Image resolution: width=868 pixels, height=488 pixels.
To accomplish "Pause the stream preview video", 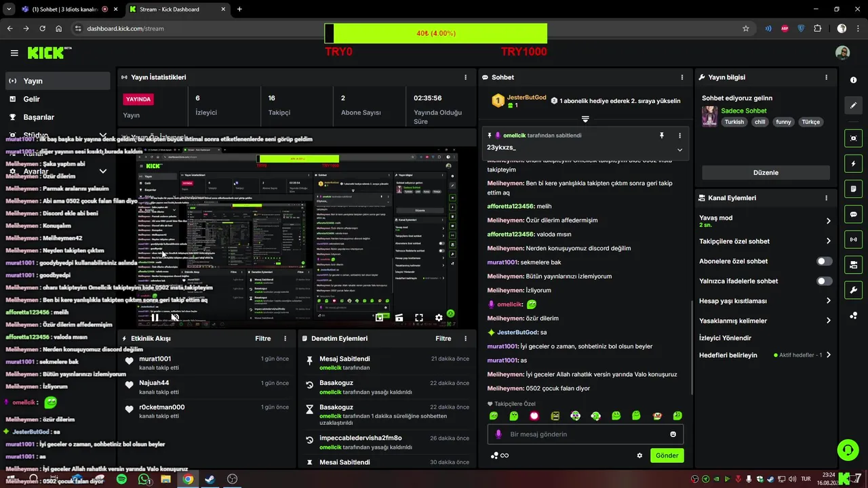I will (155, 317).
